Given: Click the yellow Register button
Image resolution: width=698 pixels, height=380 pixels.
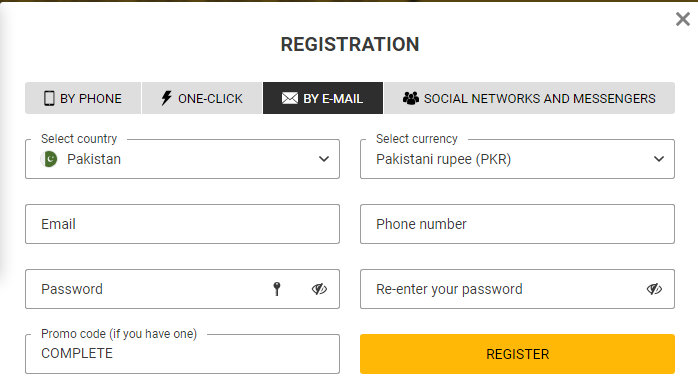Looking at the screenshot, I should (517, 354).
